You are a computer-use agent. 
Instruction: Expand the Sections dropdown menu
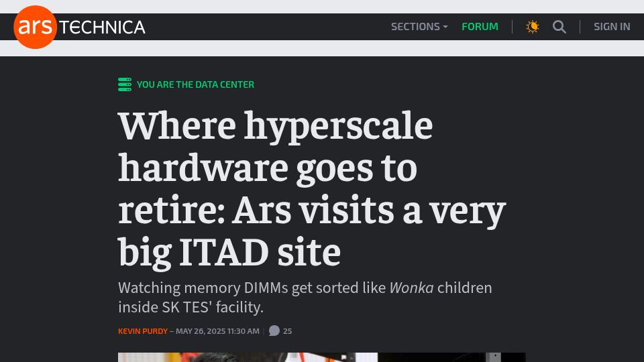[x=419, y=27]
